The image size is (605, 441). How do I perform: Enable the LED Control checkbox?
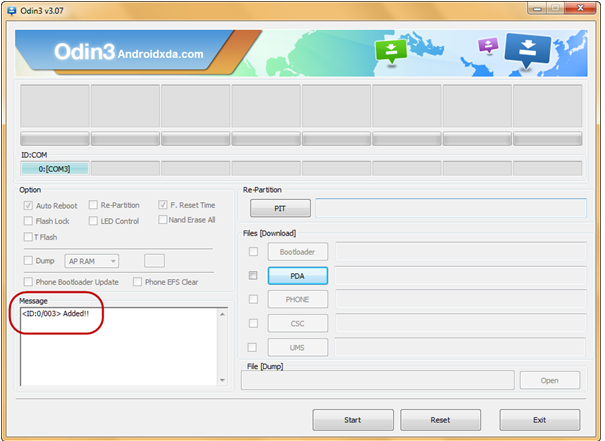click(x=93, y=221)
